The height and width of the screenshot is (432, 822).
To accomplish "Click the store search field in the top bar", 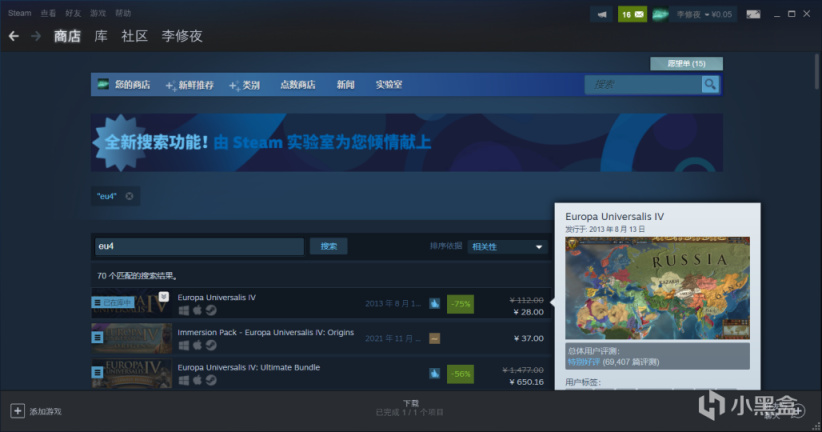I will tap(644, 84).
